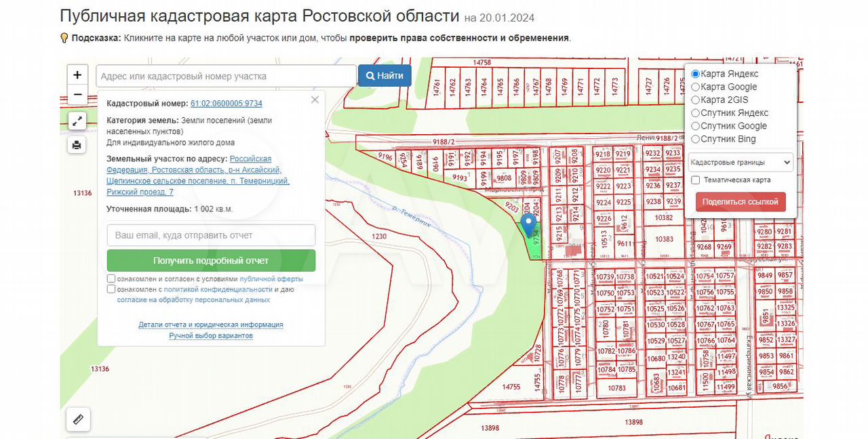Select Спутник Яндекс map layer
This screenshot has height=439, width=868.
695,113
